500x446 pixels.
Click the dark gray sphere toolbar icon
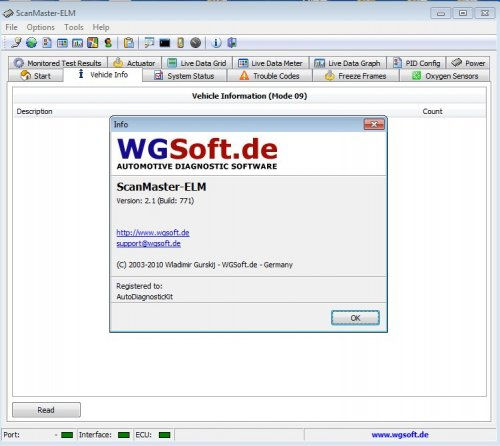point(196,43)
